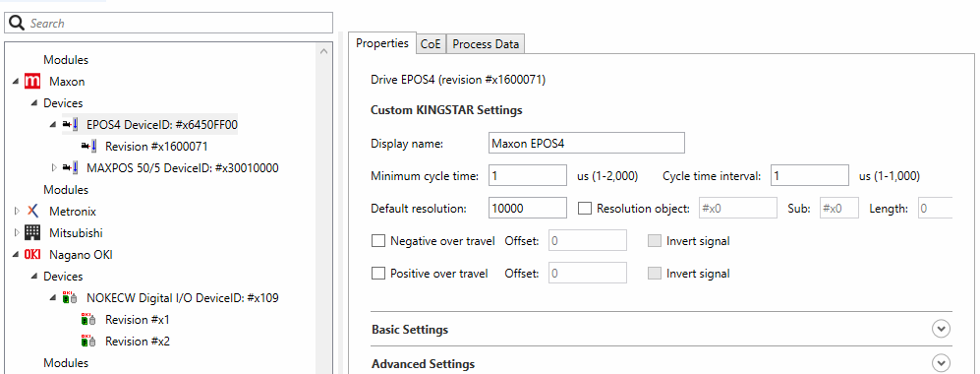This screenshot has width=980, height=374.
Task: Collapse the Nagano OKI vendor node
Action: point(16,255)
